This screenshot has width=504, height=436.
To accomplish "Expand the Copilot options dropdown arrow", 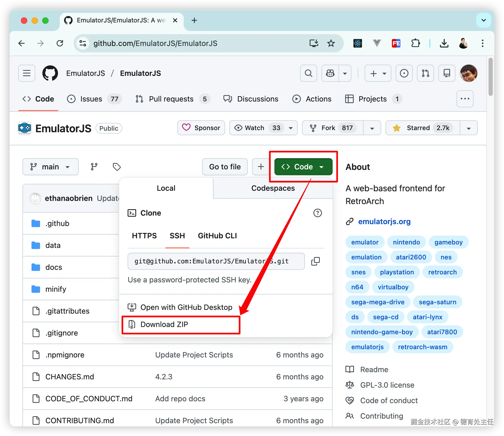I will click(345, 73).
